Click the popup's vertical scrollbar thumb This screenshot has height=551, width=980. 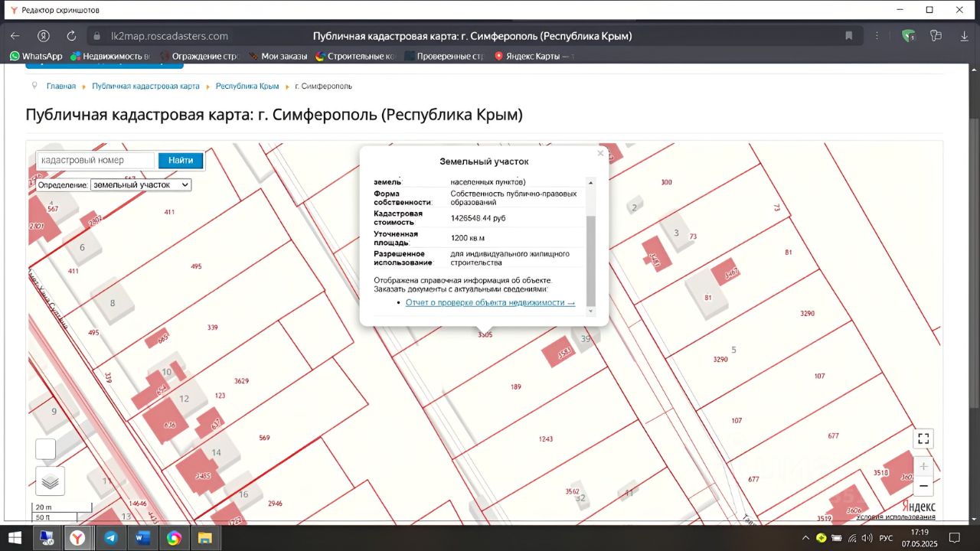(x=590, y=260)
